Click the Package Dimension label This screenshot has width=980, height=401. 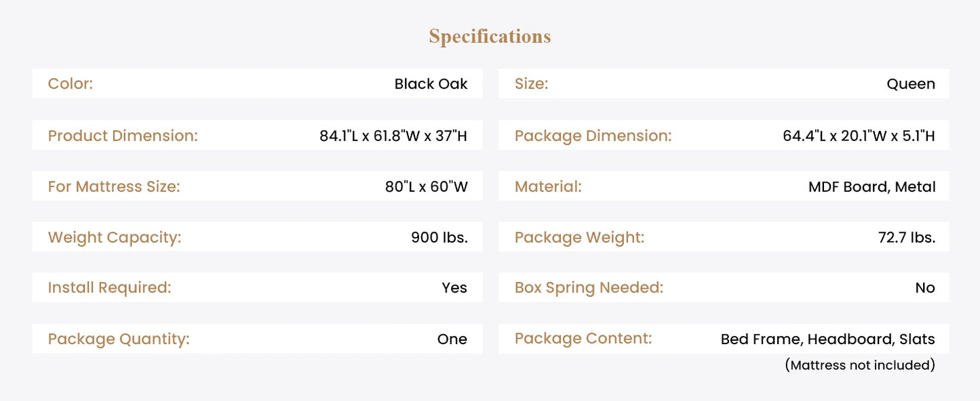593,135
